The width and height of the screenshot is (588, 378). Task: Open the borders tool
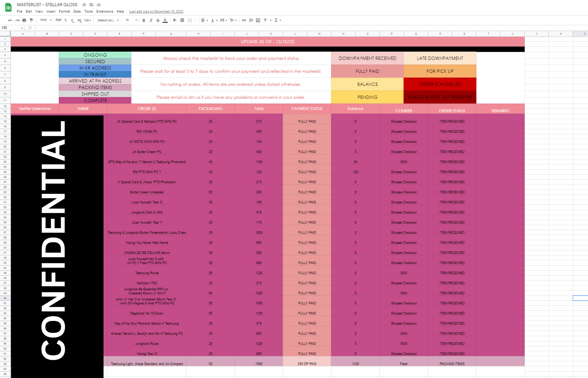182,20
